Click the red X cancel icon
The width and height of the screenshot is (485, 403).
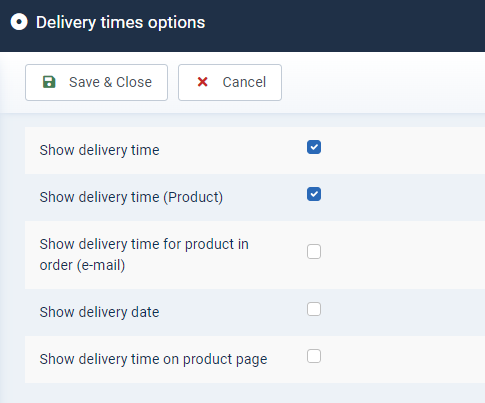click(202, 82)
